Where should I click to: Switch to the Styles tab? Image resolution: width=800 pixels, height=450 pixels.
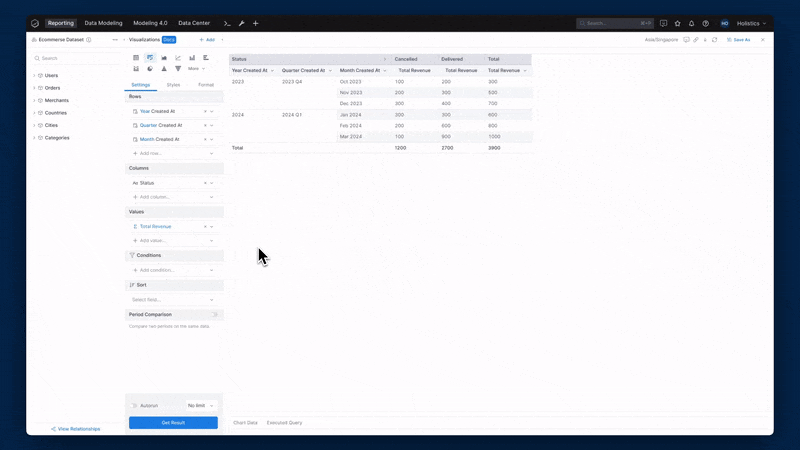coord(173,85)
